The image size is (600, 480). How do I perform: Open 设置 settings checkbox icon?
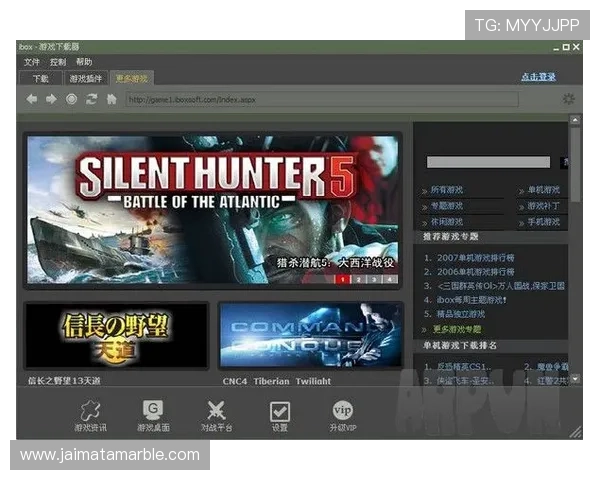pyautogui.click(x=280, y=417)
